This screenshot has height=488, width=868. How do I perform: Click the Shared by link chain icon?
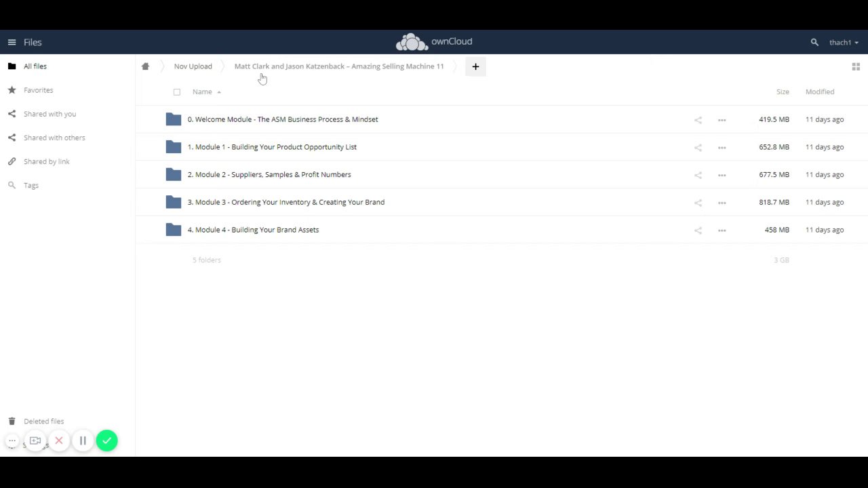click(x=12, y=161)
